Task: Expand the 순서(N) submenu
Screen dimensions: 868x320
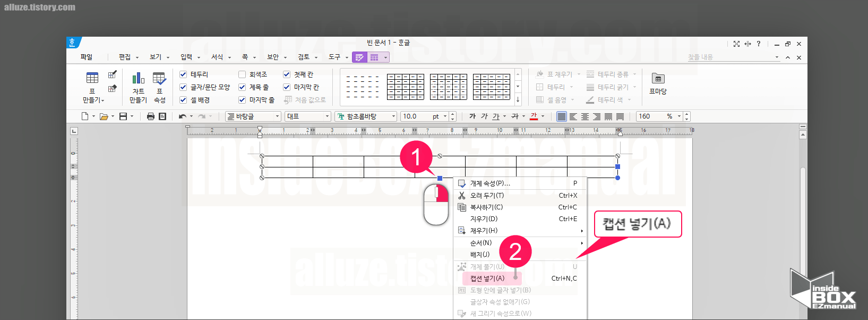Action: point(520,243)
